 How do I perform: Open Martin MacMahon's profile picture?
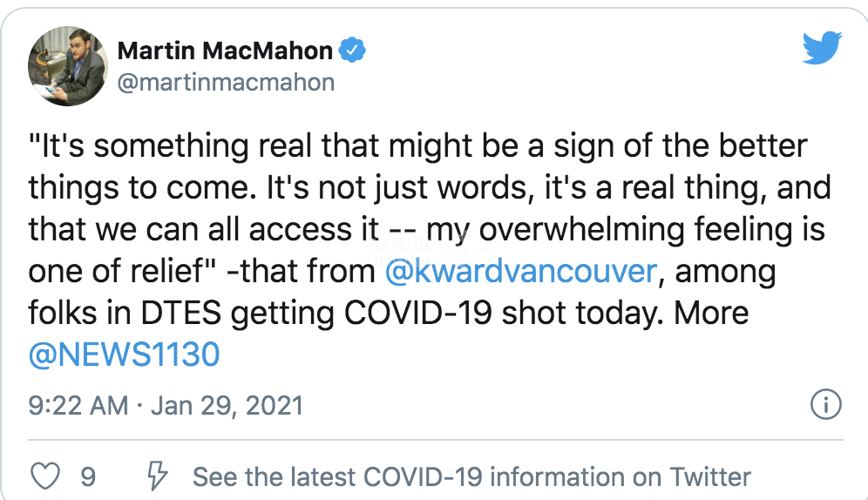pos(68,66)
